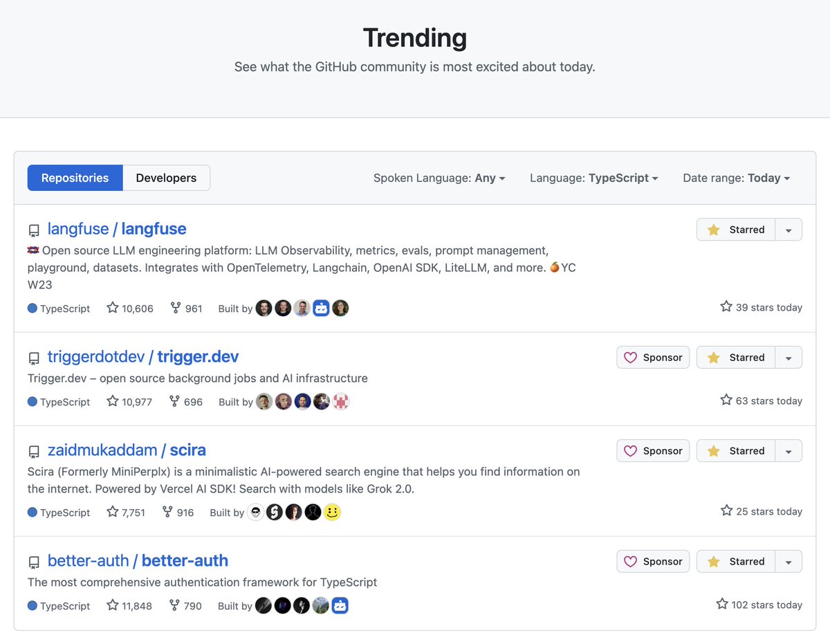This screenshot has height=644, width=830.
Task: Open better-auth stargazers count 11,848
Action: click(129, 605)
